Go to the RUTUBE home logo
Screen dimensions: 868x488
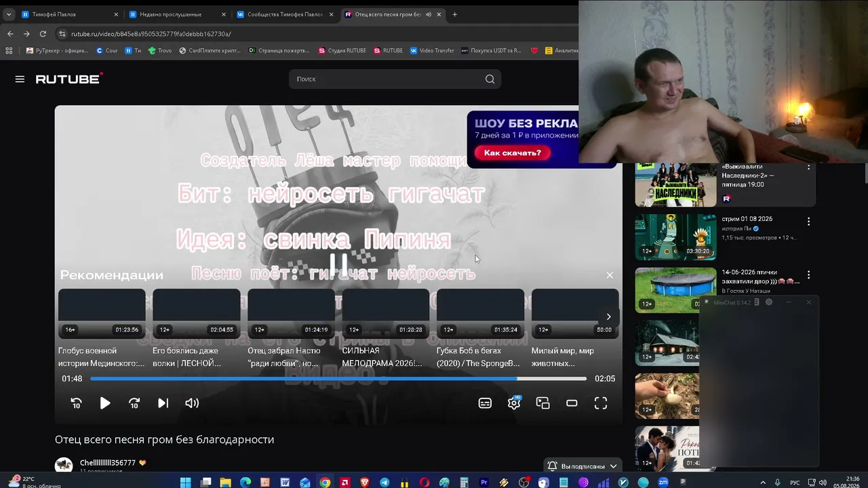tap(69, 79)
